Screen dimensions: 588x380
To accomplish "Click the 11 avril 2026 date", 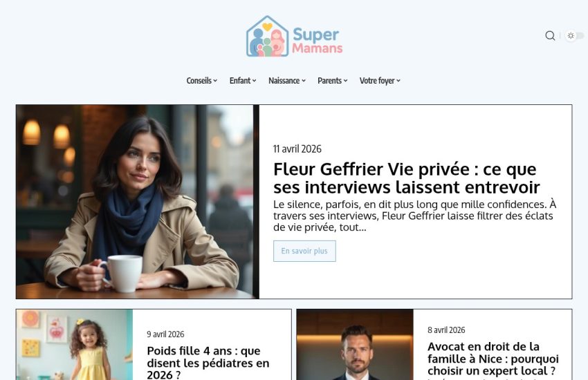I will click(x=297, y=149).
